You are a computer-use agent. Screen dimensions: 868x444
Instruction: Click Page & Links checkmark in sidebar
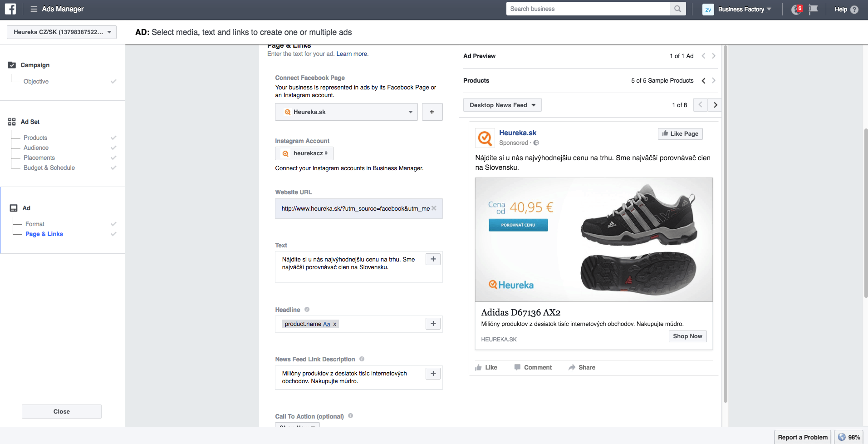click(x=113, y=234)
